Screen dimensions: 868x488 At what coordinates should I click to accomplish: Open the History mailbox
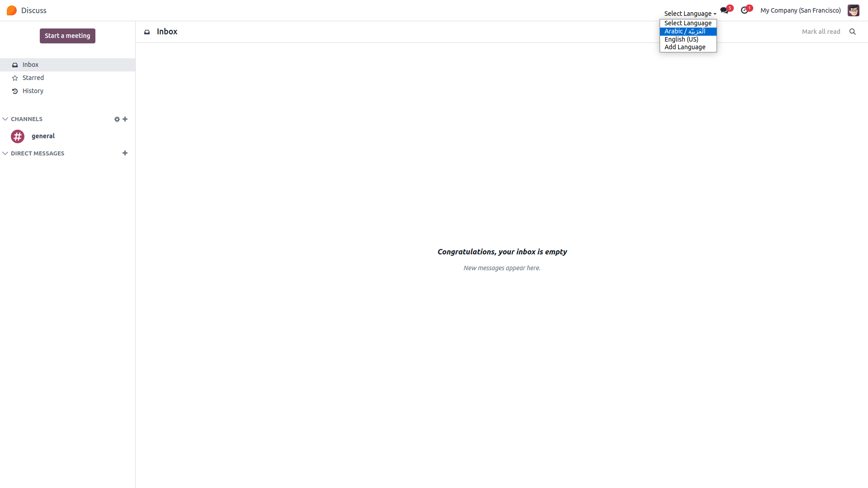pyautogui.click(x=33, y=91)
